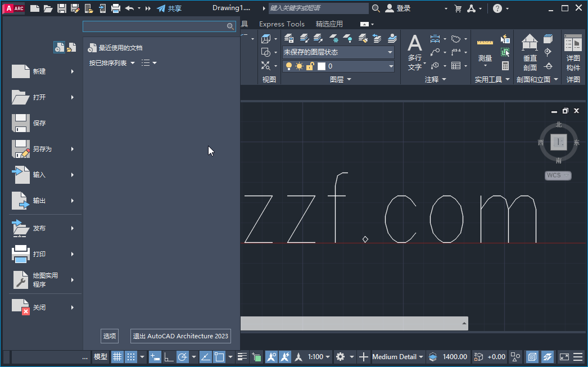
Task: Open the Vertical Section tool
Action: pyautogui.click(x=530, y=44)
